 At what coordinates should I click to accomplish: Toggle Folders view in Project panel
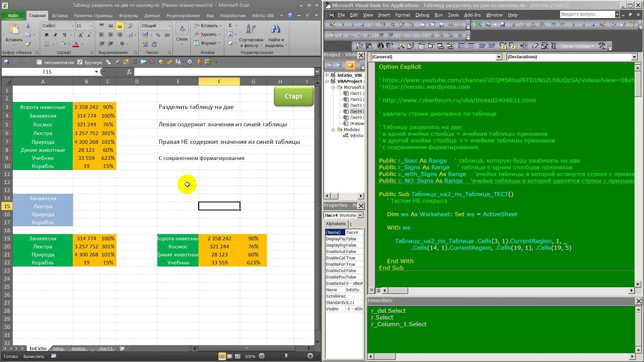[350, 65]
